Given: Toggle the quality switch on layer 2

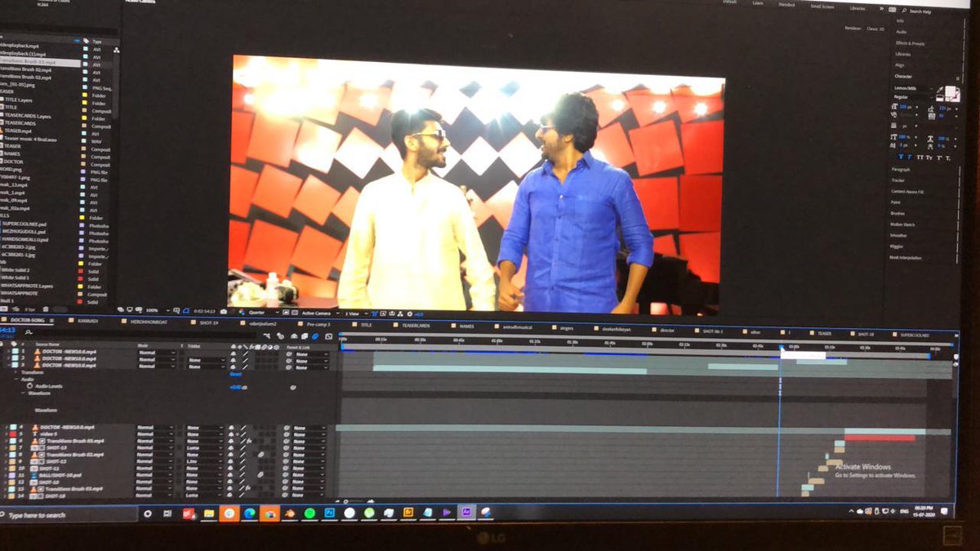Looking at the screenshot, I should tap(245, 359).
